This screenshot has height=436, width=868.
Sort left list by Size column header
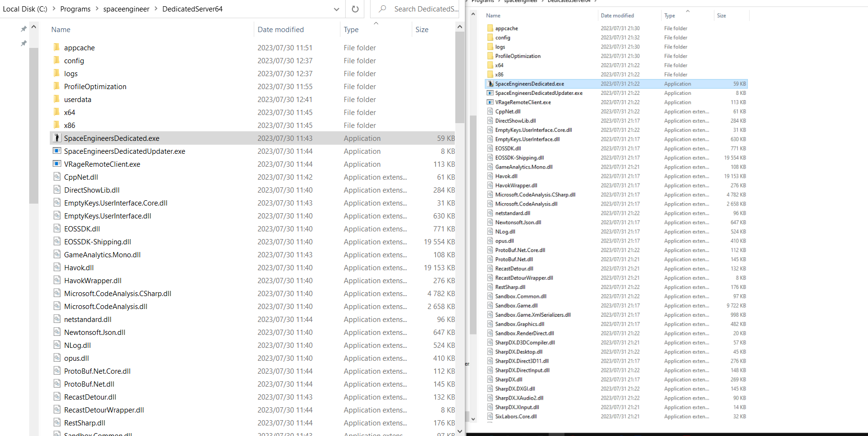[x=422, y=30]
